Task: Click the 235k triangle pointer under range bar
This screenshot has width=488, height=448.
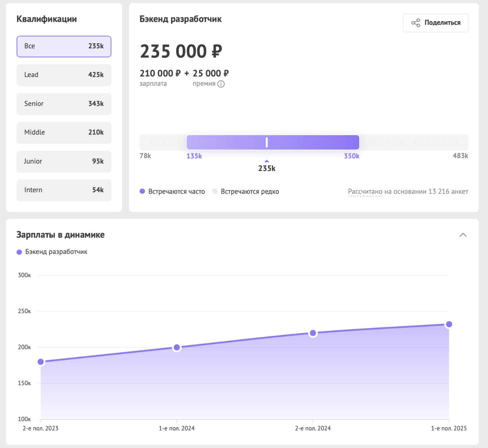Action: coord(267,161)
